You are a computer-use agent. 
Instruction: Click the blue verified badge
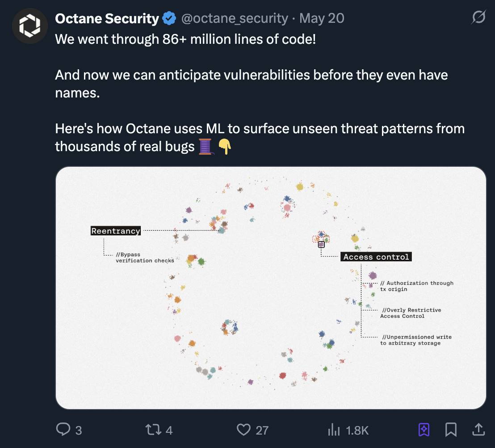(x=169, y=18)
